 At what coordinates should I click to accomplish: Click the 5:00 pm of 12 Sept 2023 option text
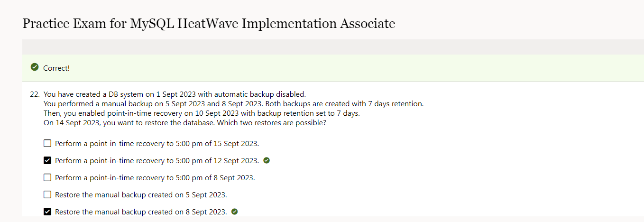tap(157, 160)
